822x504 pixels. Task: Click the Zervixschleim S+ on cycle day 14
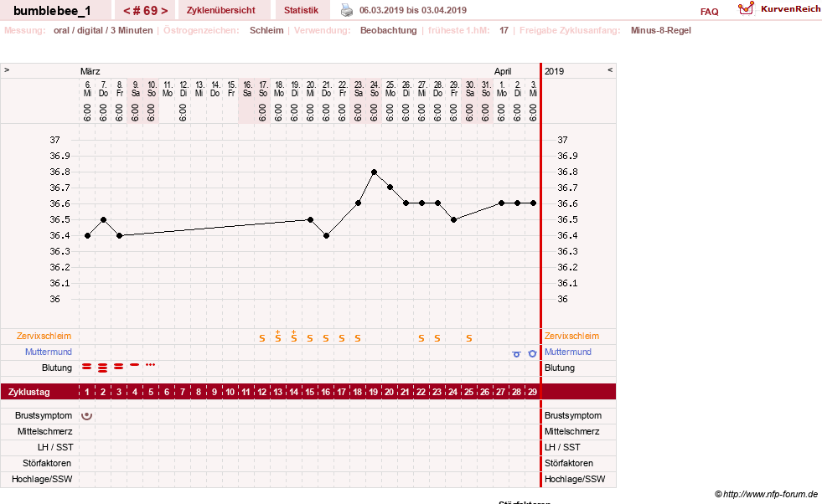tap(294, 337)
